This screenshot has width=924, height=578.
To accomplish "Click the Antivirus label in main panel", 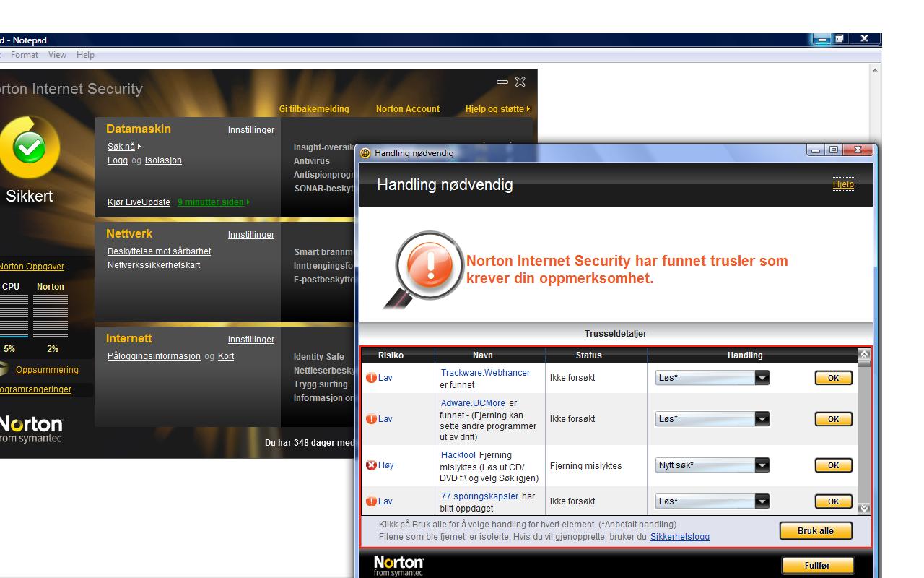I will click(312, 161).
